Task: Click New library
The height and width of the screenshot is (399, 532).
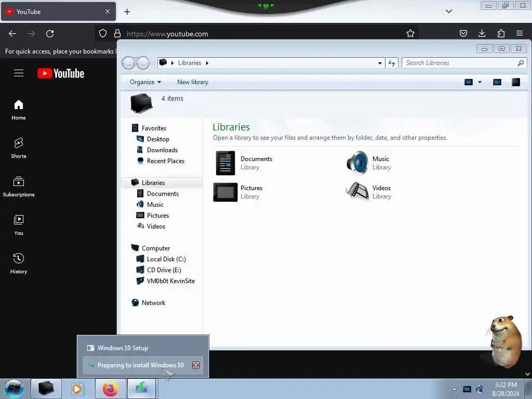Action: pyautogui.click(x=192, y=82)
